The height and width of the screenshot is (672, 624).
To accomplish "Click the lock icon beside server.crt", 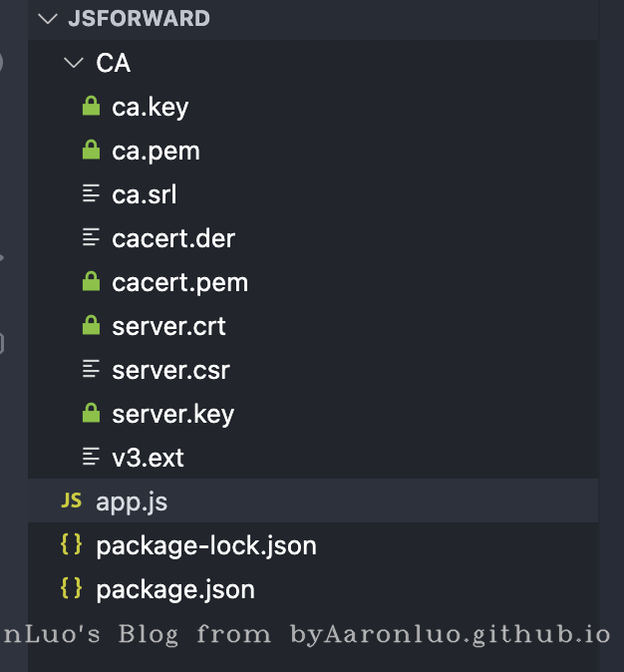I will pos(91,326).
